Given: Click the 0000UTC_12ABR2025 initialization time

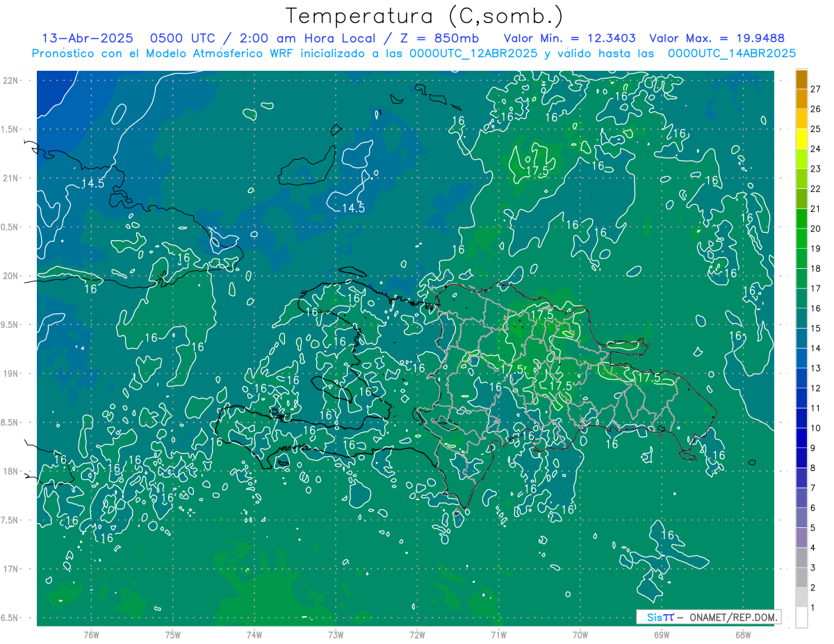Looking at the screenshot, I should (473, 53).
